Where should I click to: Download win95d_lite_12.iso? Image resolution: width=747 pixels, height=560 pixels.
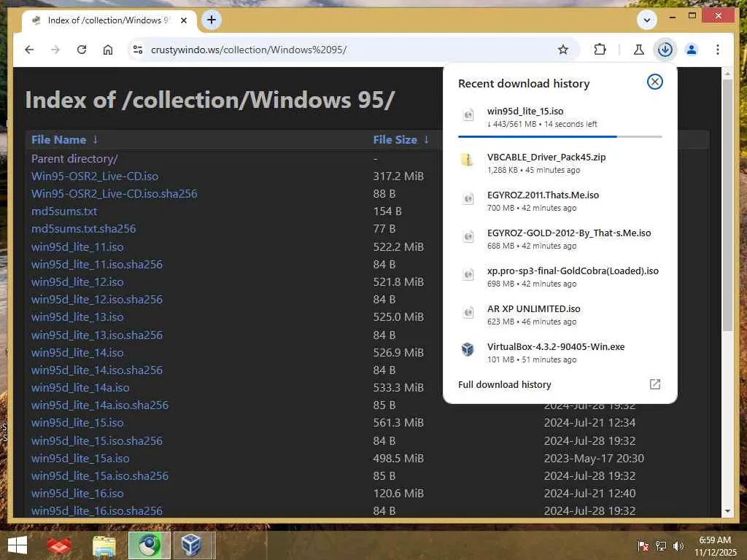(x=77, y=282)
